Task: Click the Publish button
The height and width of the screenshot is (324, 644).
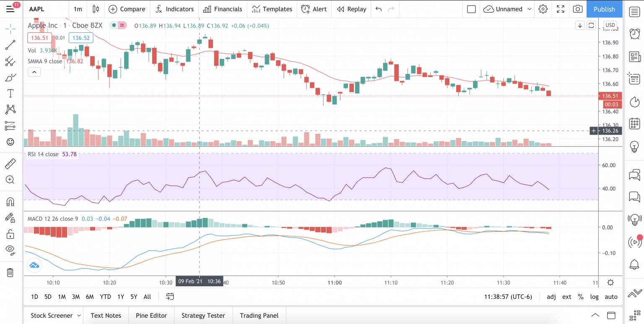Action: [604, 9]
